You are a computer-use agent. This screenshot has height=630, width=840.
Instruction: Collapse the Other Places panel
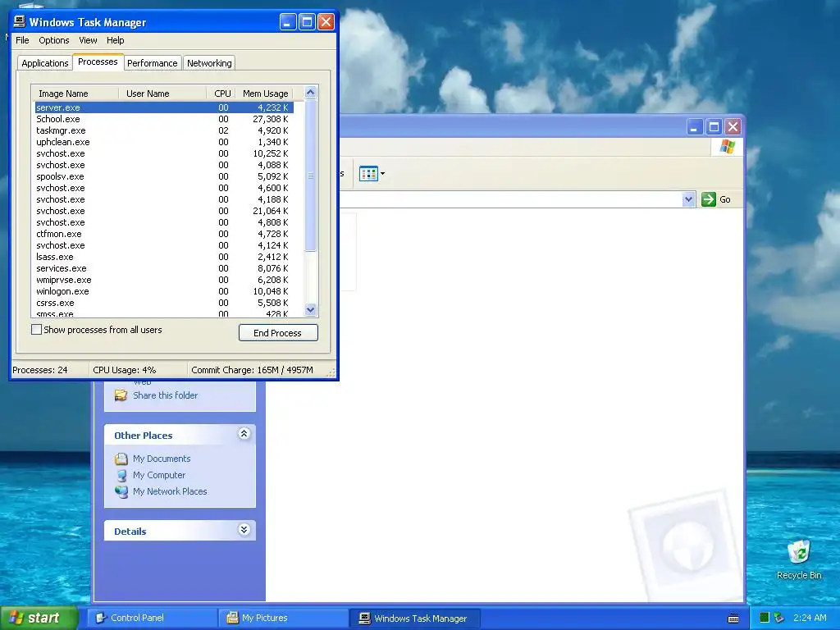(244, 434)
